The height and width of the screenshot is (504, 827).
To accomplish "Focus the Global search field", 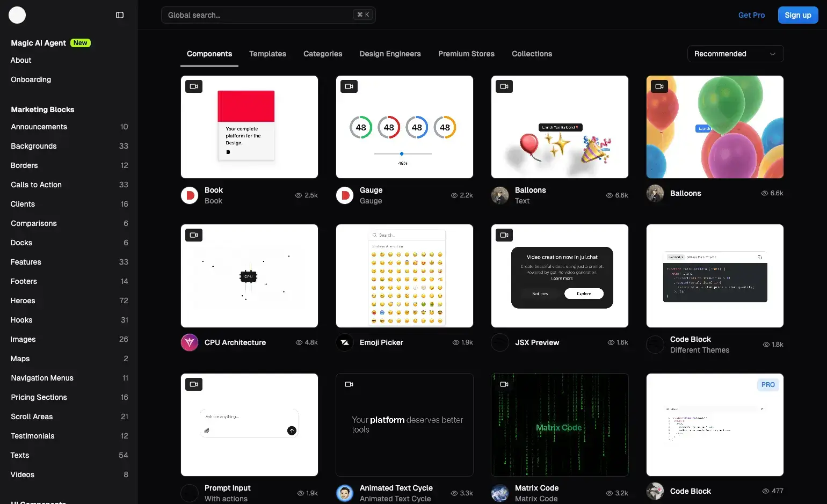I will point(258,15).
